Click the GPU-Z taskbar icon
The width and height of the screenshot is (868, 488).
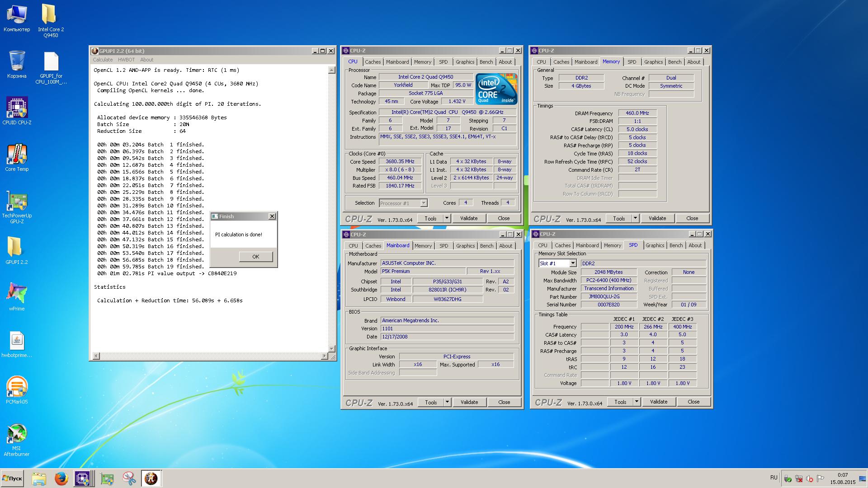pos(107,479)
